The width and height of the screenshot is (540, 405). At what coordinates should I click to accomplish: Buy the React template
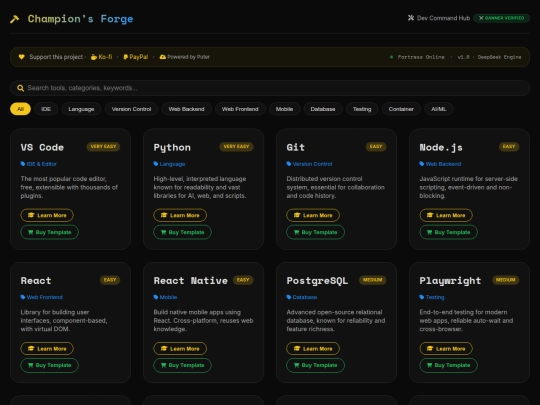[50, 365]
